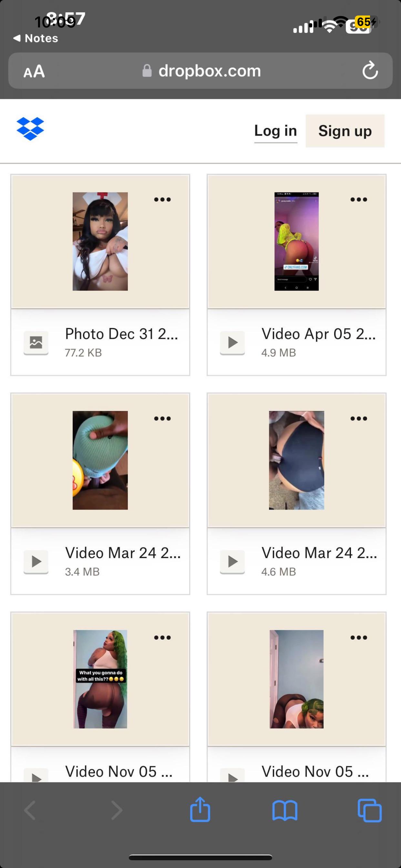Click play icon beside 4.6 MB video
Image resolution: width=401 pixels, height=868 pixels.
pyautogui.click(x=232, y=561)
